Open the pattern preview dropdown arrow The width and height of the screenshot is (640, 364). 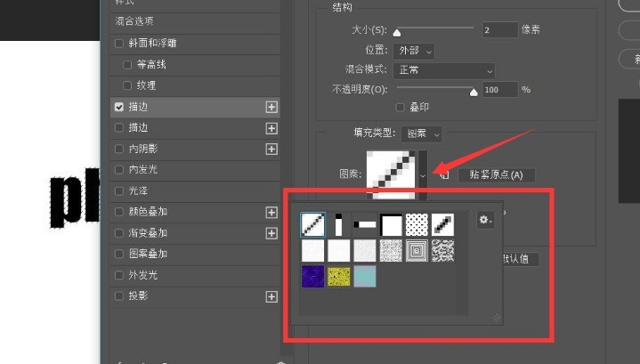click(x=423, y=175)
